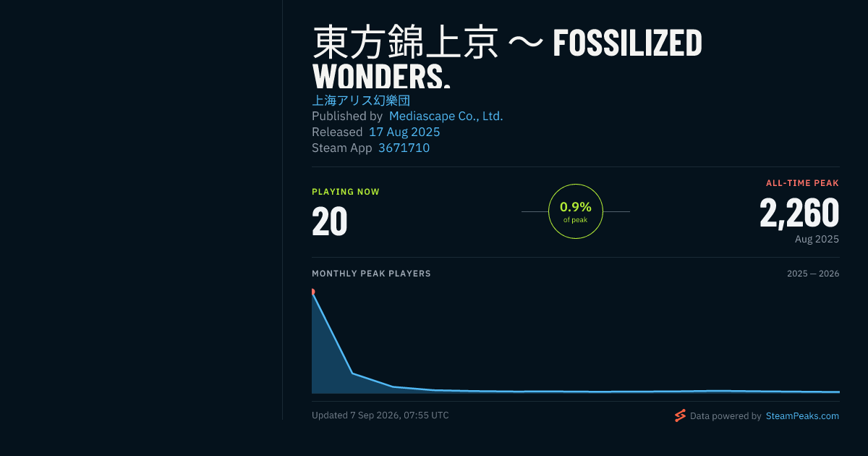Click the Playing Now label
The width and height of the screenshot is (868, 456).
(346, 192)
